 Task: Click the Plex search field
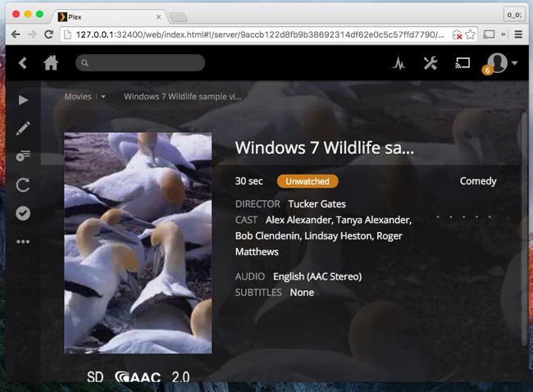[x=141, y=63]
